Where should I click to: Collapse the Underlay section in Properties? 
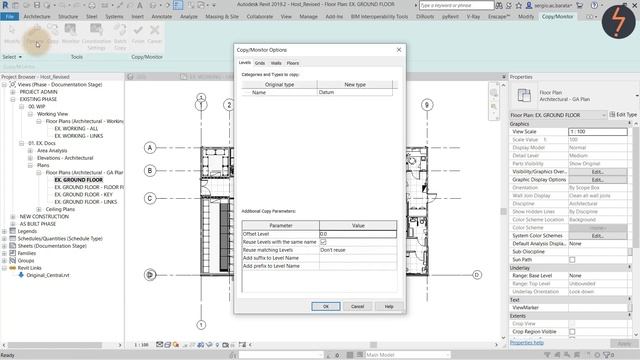pos(629,268)
